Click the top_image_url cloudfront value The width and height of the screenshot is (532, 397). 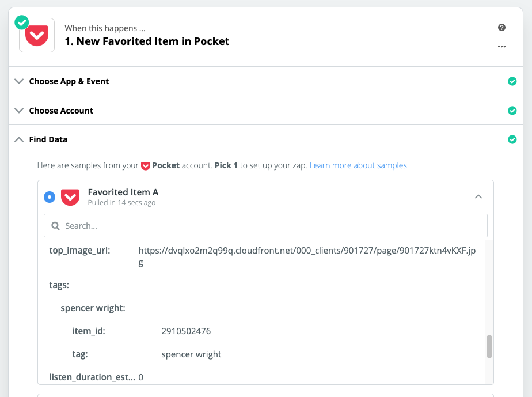click(x=307, y=256)
